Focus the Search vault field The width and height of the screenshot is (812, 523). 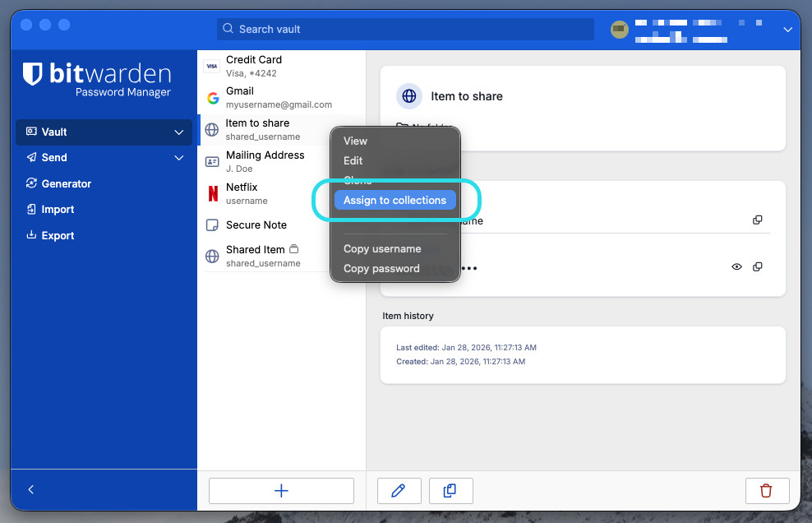pyautogui.click(x=405, y=30)
